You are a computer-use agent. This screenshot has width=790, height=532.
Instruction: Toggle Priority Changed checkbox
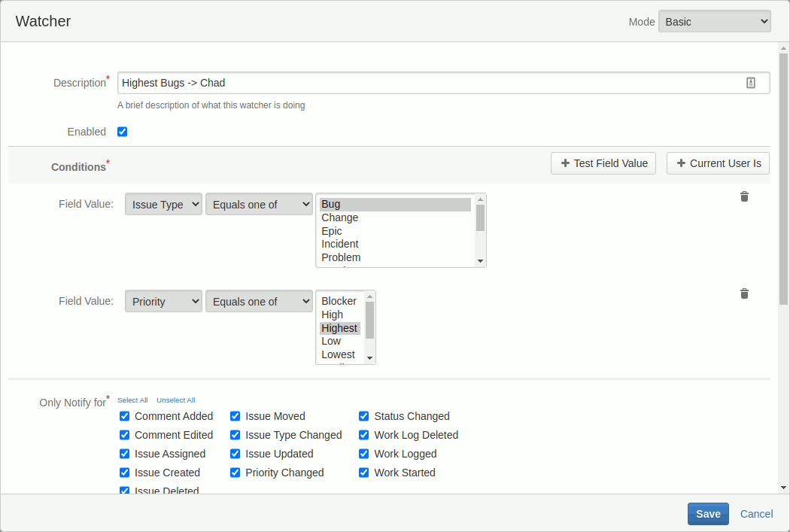[235, 473]
